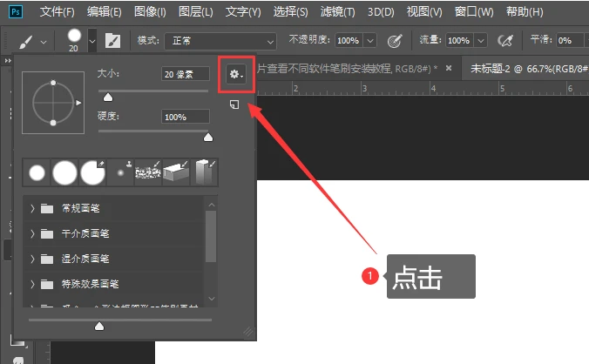Select the small soft dot stamp brush

pyautogui.click(x=120, y=173)
